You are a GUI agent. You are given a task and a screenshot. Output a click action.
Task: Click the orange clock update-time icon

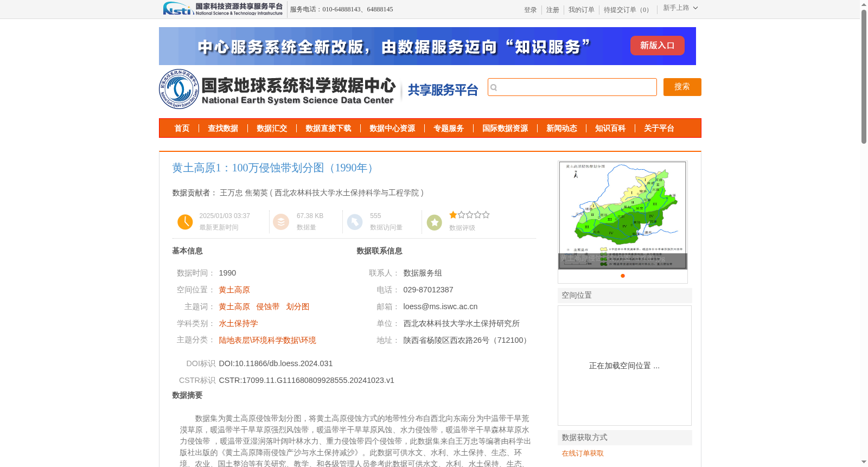pyautogui.click(x=185, y=222)
